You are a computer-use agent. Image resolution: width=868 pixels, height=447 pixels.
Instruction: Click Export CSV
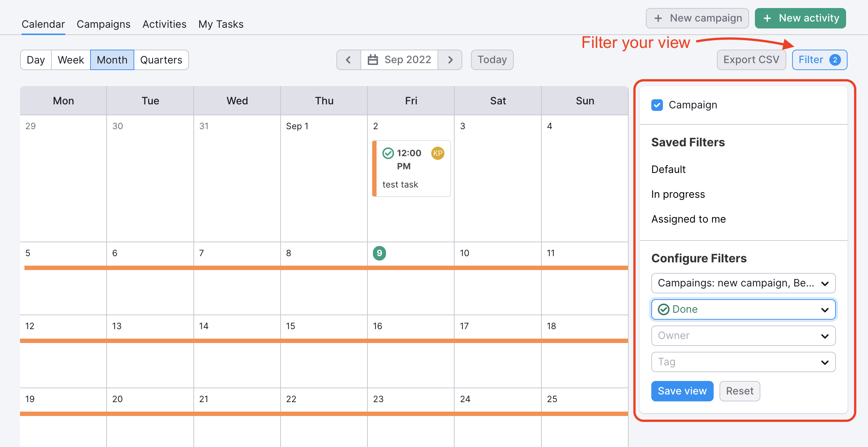coord(751,60)
